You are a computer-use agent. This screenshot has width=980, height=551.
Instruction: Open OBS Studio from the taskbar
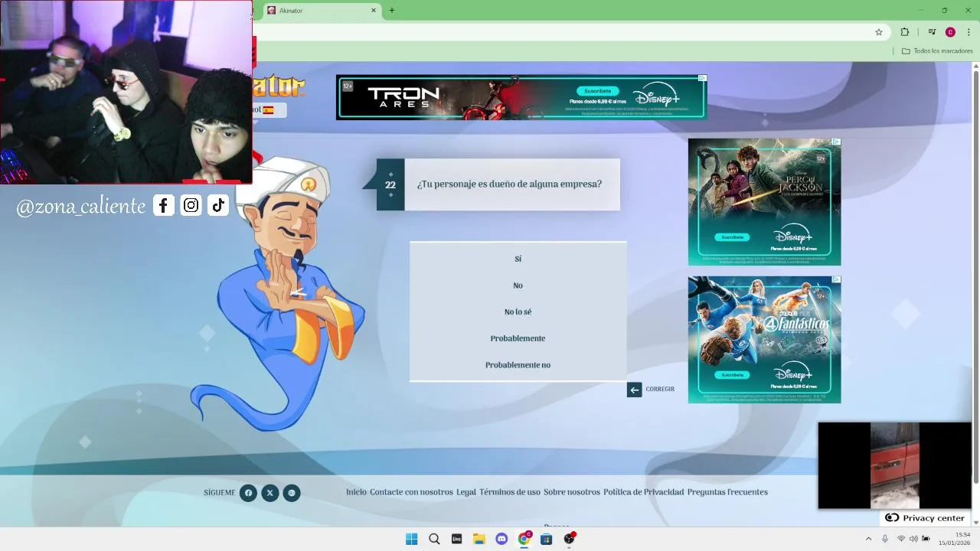pyautogui.click(x=569, y=539)
